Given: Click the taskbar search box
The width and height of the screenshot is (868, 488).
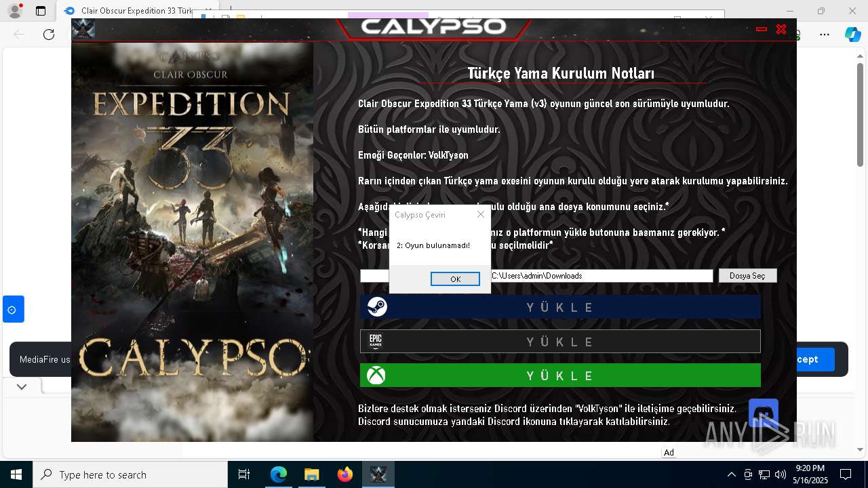Looking at the screenshot, I should pyautogui.click(x=130, y=474).
